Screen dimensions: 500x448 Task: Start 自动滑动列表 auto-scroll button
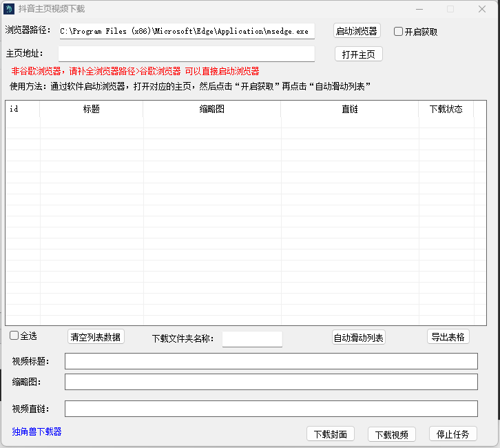(x=358, y=338)
